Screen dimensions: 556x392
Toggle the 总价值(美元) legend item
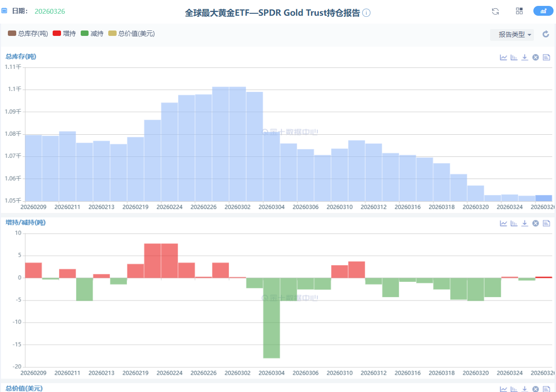click(131, 33)
